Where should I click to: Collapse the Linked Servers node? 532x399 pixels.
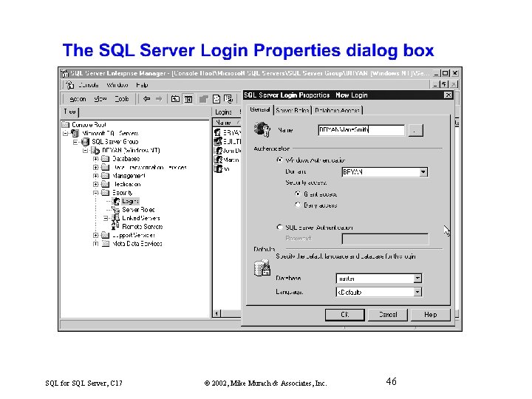coord(106,218)
